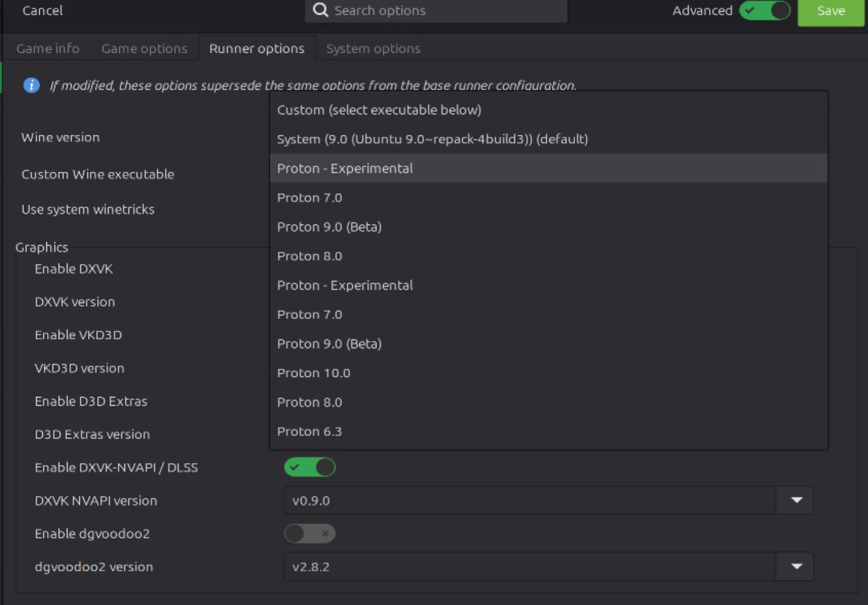
Task: Open the DXVK NVAPI version dropdown arrow
Action: [x=796, y=500]
